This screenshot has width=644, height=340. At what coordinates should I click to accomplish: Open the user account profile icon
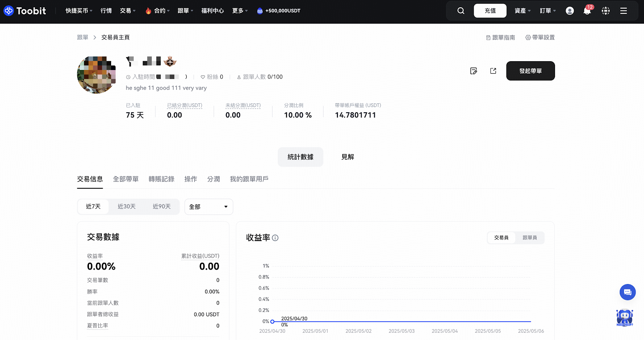pos(570,11)
